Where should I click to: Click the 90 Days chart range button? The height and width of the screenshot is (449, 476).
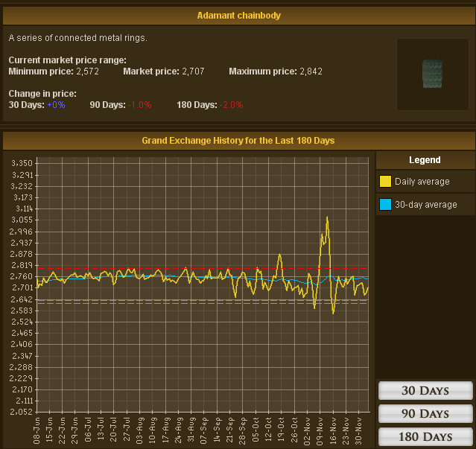[425, 413]
